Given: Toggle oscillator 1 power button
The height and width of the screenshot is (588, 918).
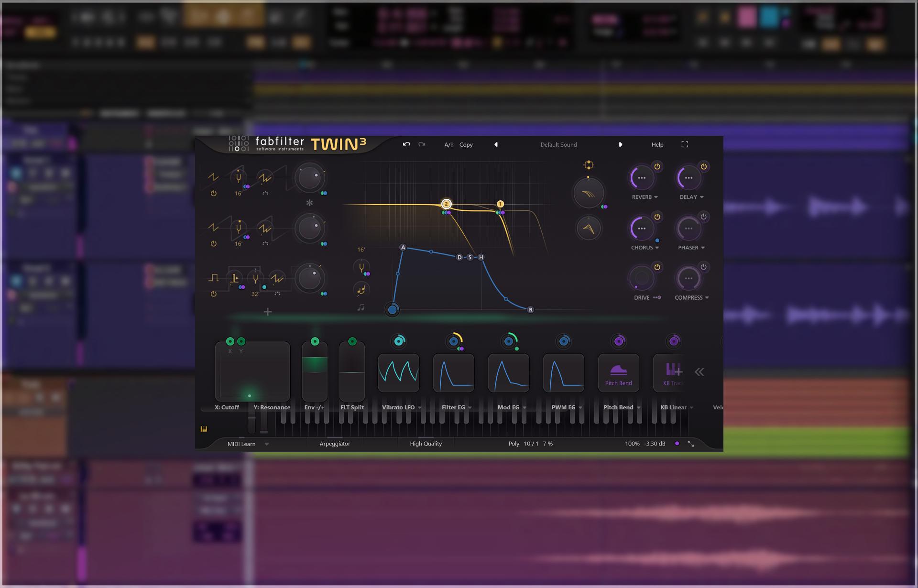Looking at the screenshot, I should 213,194.
